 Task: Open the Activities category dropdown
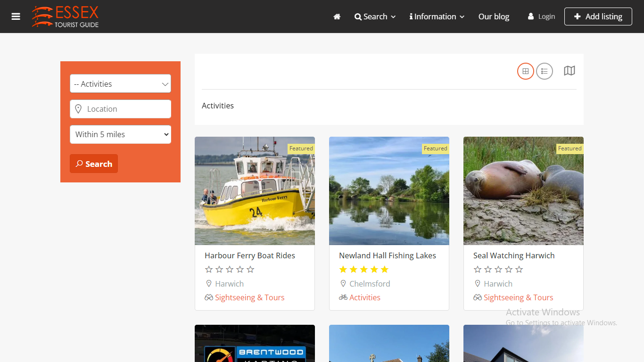coord(120,84)
